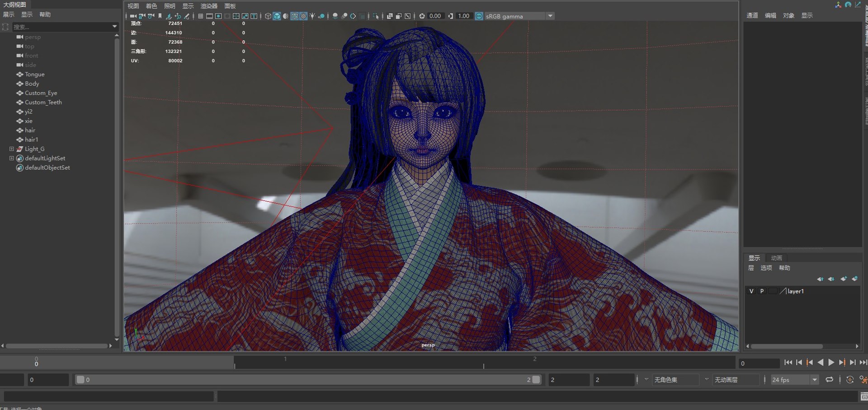The image size is (868, 410).
Task: Click the use all lights bulb icon
Action: point(312,16)
